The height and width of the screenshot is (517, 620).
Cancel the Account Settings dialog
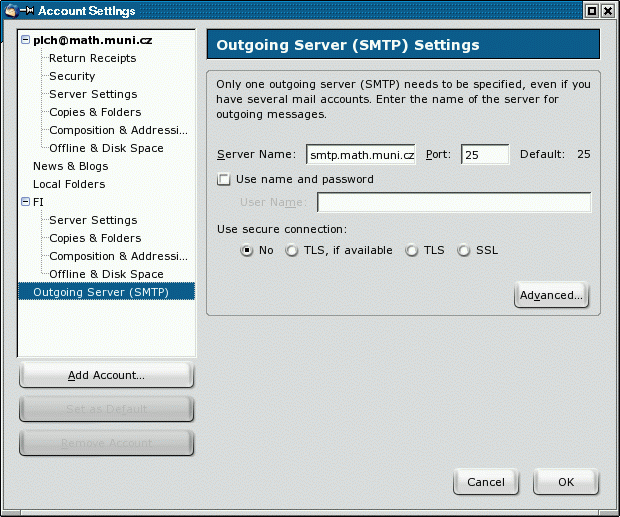tap(486, 482)
